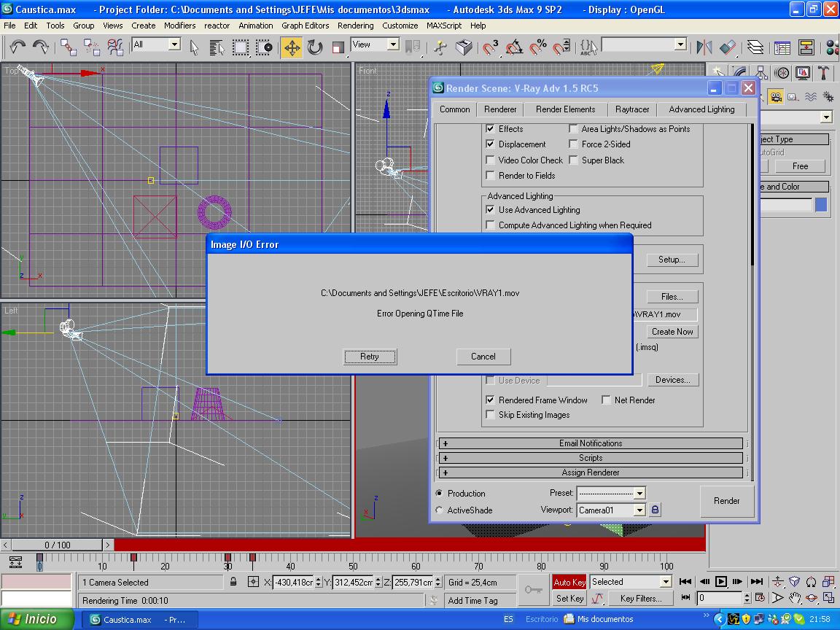Click the Mirror tool icon
This screenshot has height=630, width=840.
704,47
